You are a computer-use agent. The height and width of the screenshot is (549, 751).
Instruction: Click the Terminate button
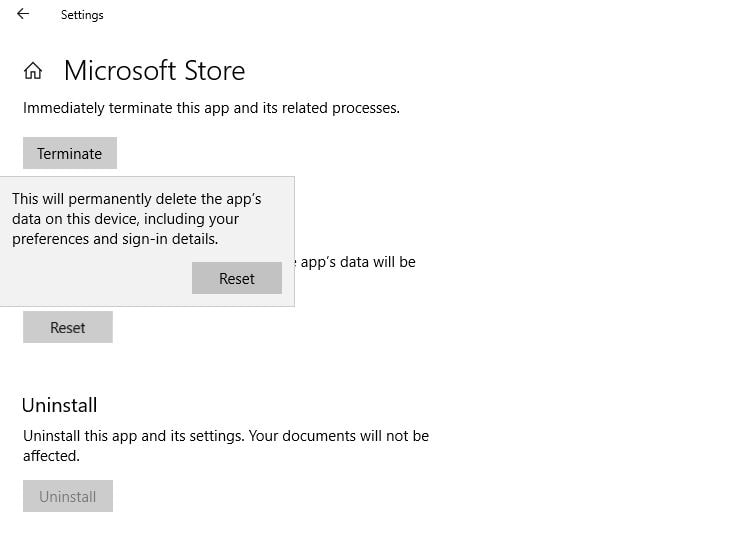click(70, 153)
